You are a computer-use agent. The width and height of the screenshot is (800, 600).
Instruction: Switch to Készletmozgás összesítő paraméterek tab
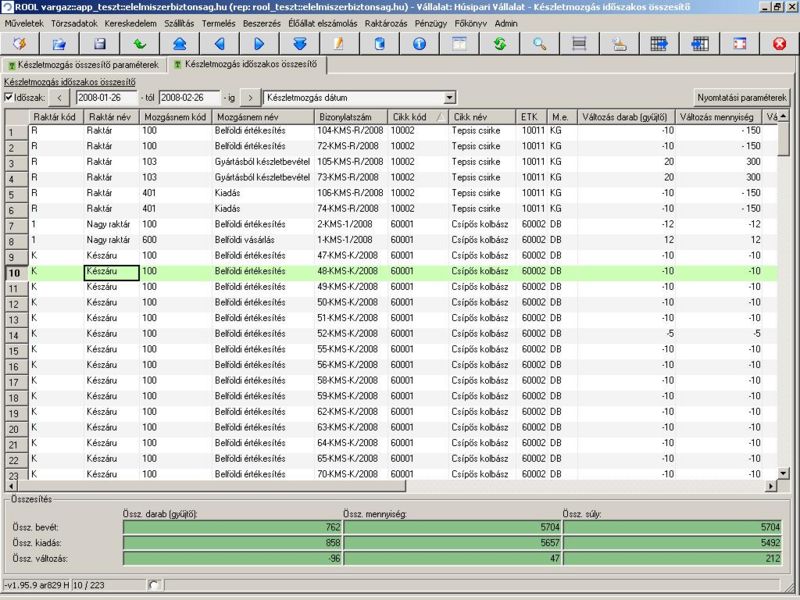[84, 65]
